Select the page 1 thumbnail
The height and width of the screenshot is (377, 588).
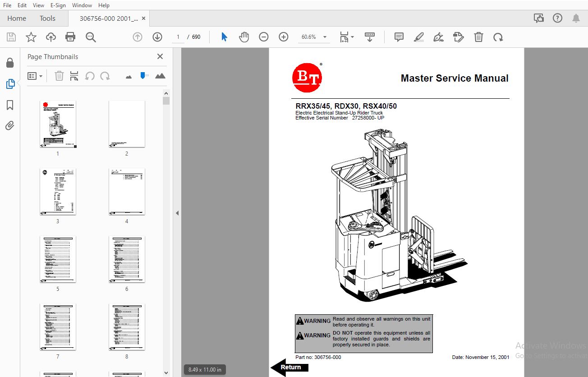[58, 124]
